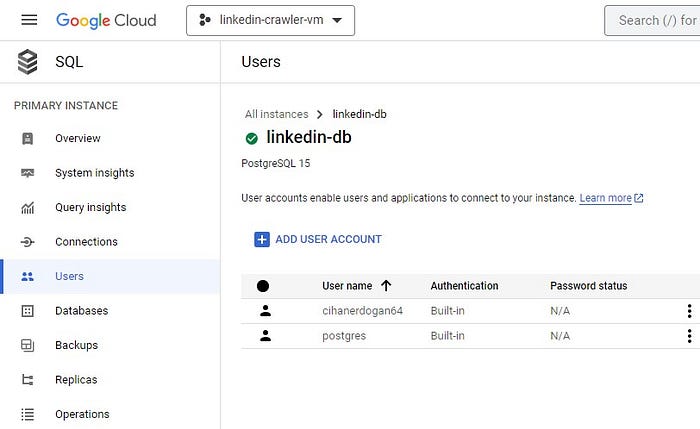Click Built-in in postgres row
The width and height of the screenshot is (700, 429).
tap(447, 336)
